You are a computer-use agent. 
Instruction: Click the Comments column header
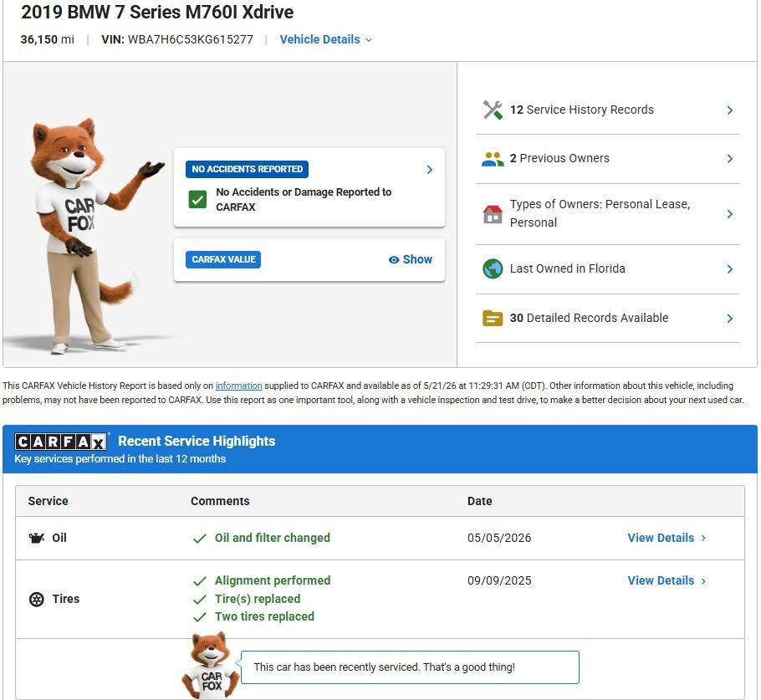(x=220, y=501)
